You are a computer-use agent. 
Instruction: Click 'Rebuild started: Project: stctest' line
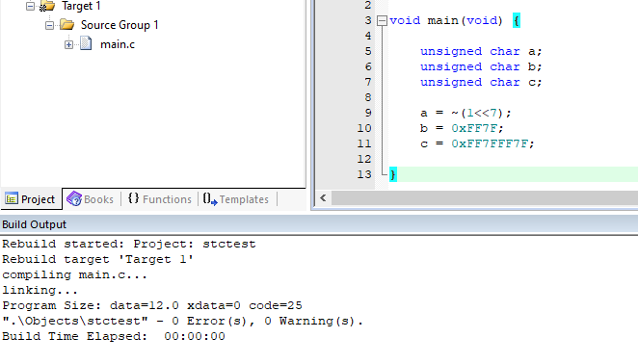129,244
